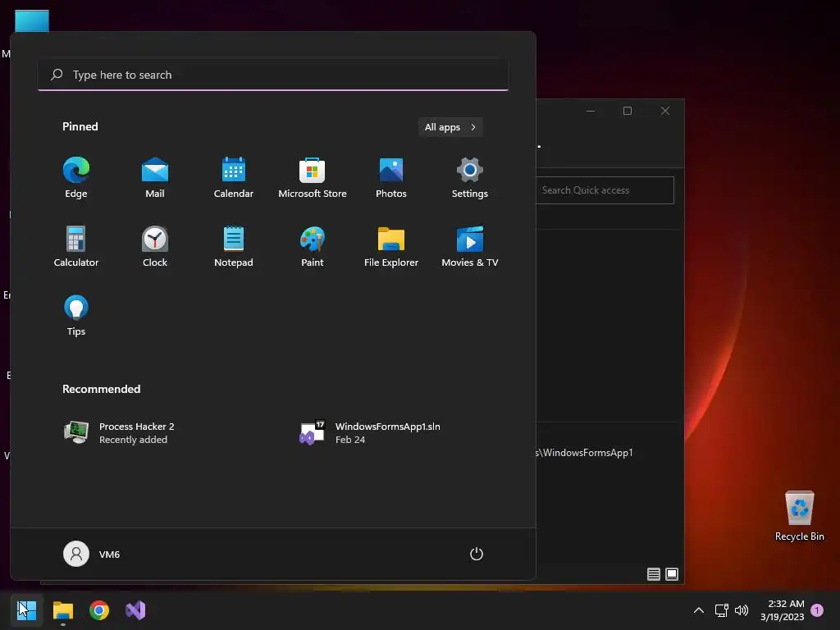Launch Paint
The height and width of the screenshot is (630, 840).
313,246
